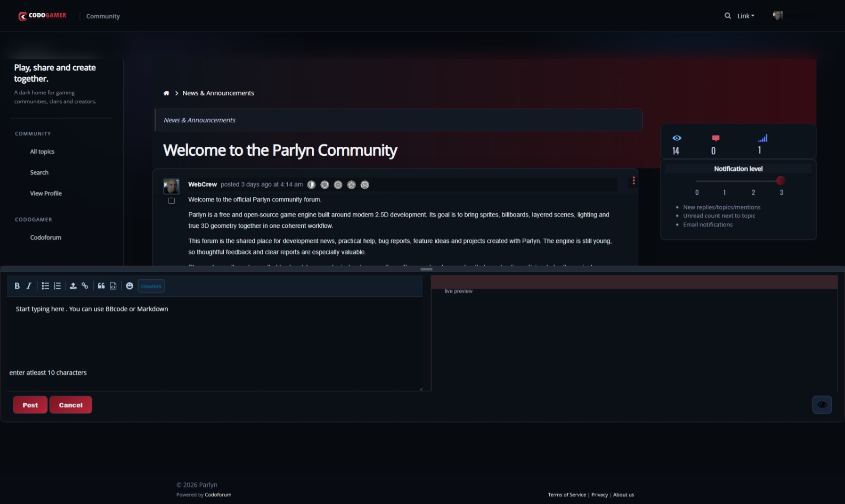Viewport: 845px width, 504px height.
Task: Open Search in the sidebar
Action: (39, 173)
